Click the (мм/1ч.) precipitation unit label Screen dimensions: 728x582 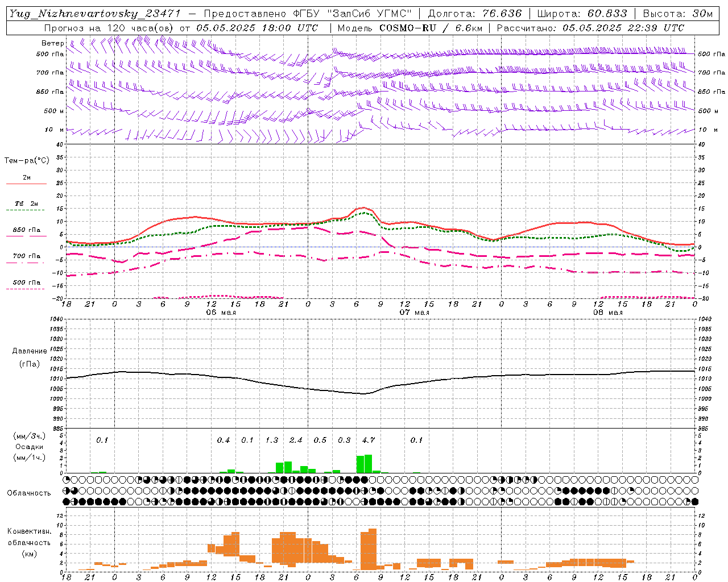[x=30, y=458]
